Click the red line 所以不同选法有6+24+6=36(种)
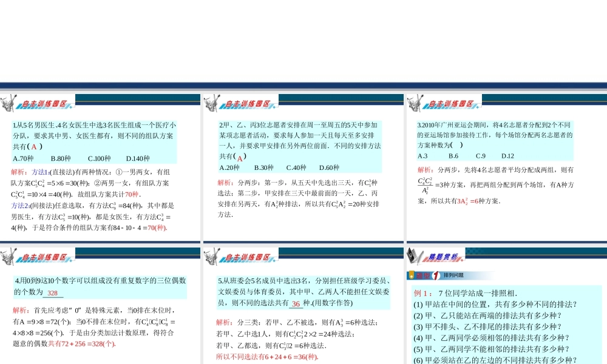 [267, 357]
